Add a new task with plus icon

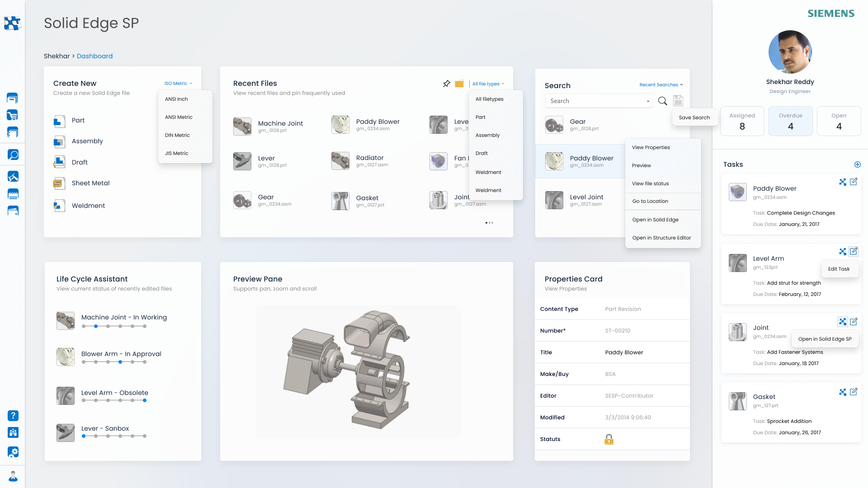(858, 164)
